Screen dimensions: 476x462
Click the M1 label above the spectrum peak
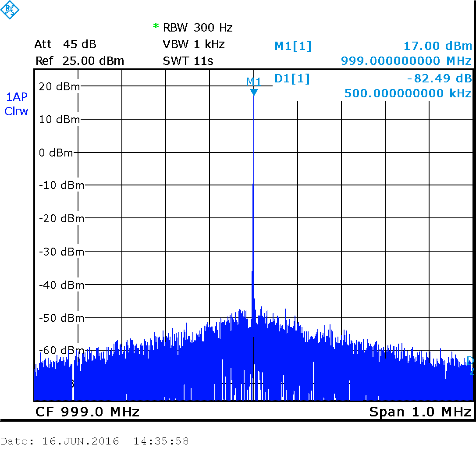coord(253,81)
